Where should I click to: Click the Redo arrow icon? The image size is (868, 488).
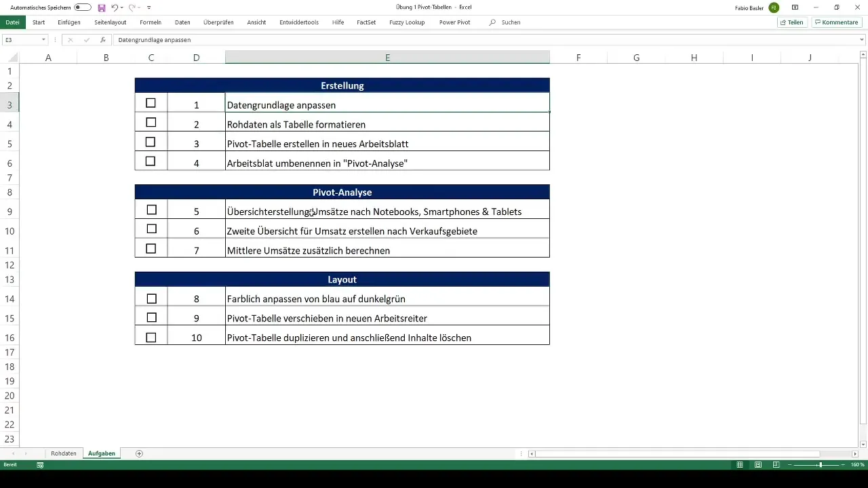(x=132, y=7)
